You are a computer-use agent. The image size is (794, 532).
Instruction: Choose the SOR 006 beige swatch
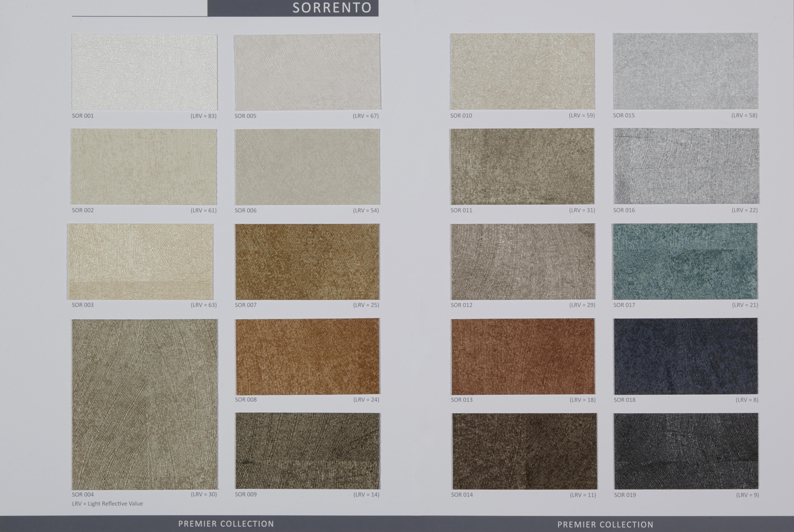307,167
